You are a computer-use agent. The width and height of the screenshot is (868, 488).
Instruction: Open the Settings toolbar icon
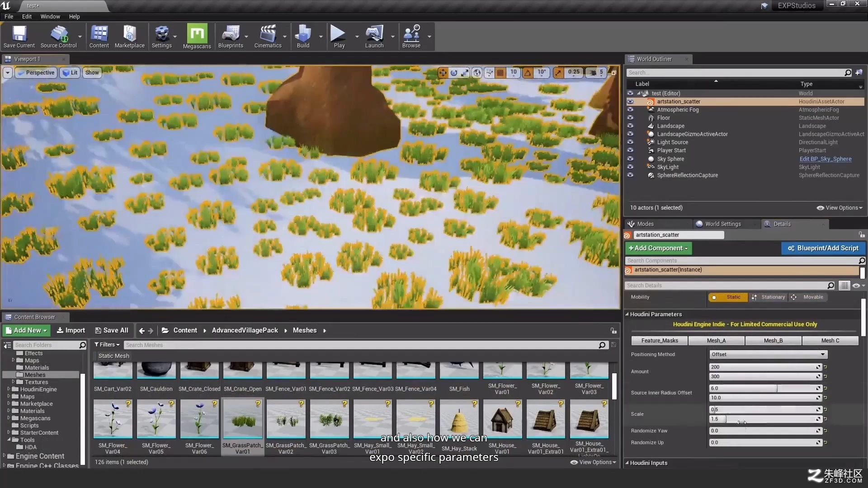(161, 37)
